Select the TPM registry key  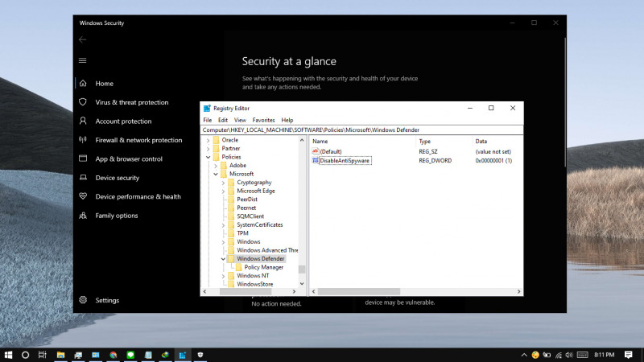pos(242,233)
